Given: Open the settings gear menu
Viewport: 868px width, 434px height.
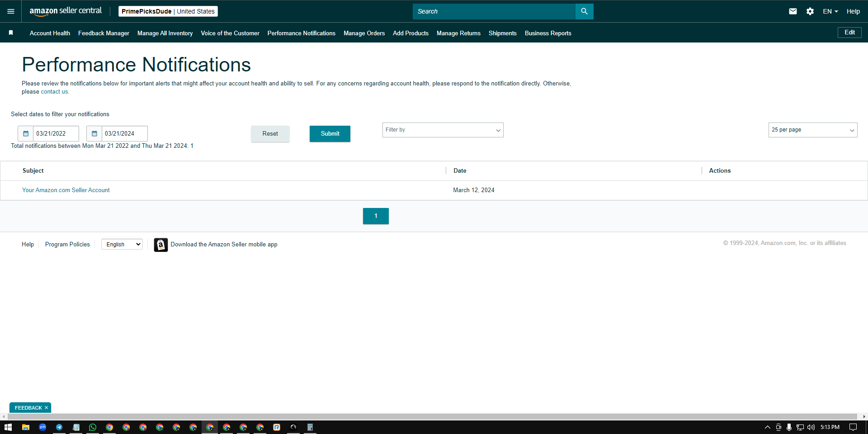Looking at the screenshot, I should 810,11.
